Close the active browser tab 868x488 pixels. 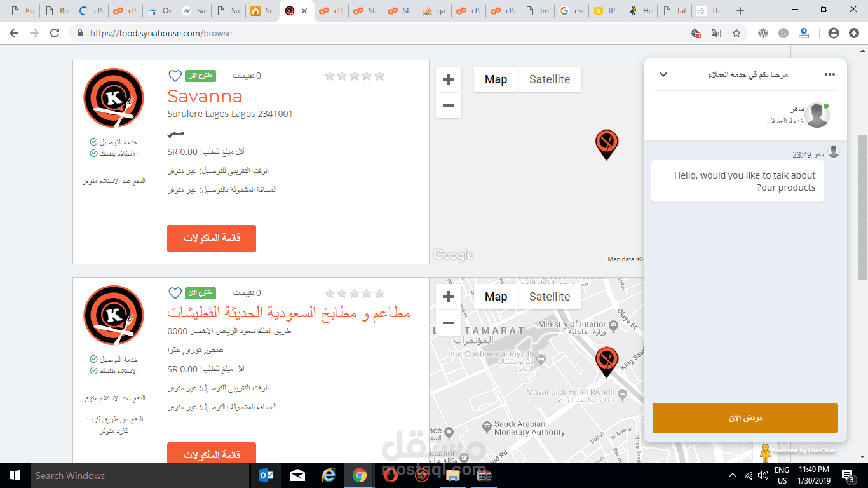304,11
